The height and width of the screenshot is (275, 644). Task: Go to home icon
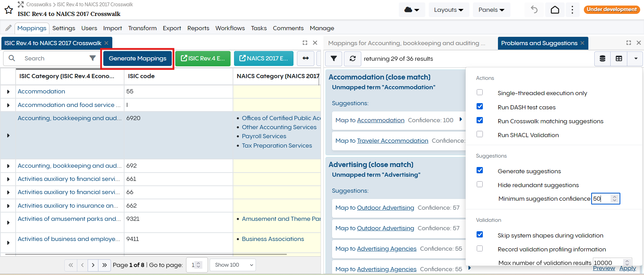pyautogui.click(x=555, y=10)
